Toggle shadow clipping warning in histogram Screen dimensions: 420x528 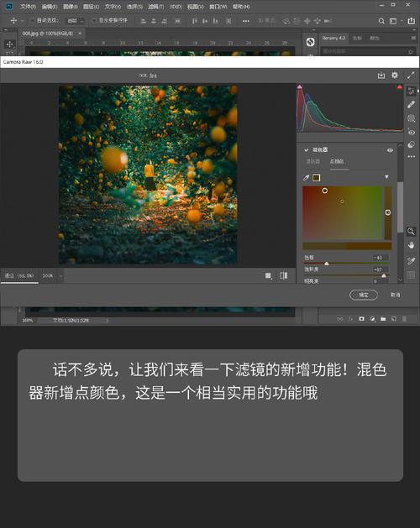click(300, 86)
